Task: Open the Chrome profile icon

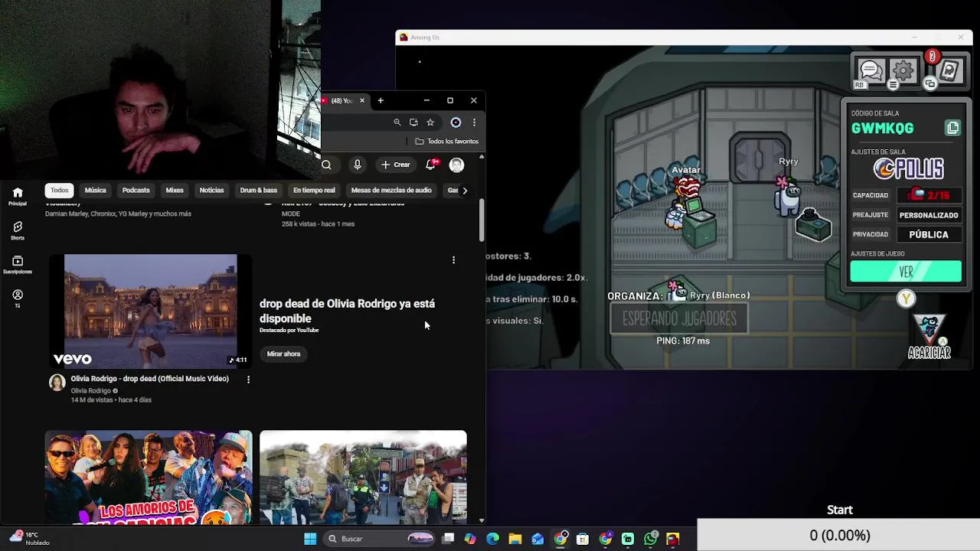Action: tap(456, 122)
